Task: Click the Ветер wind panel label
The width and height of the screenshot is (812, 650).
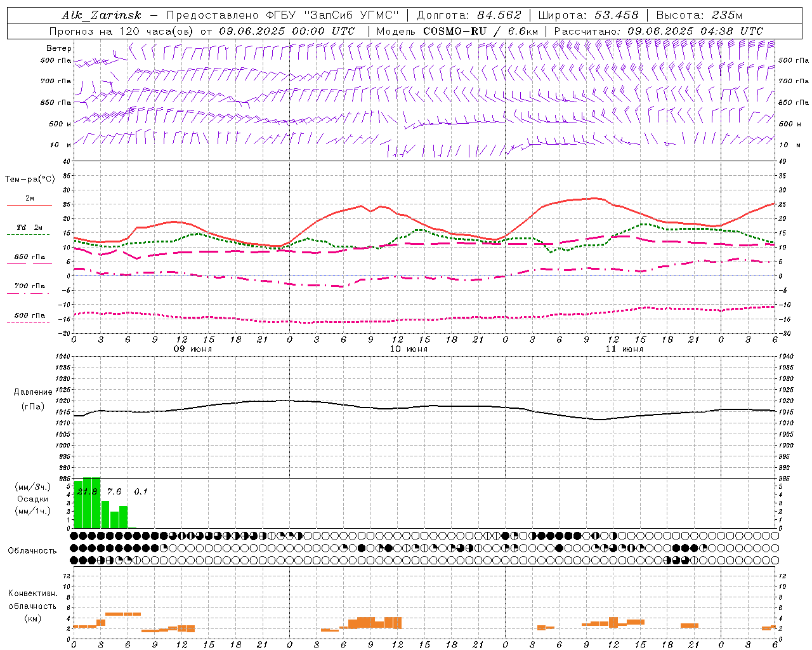Action: (59, 48)
